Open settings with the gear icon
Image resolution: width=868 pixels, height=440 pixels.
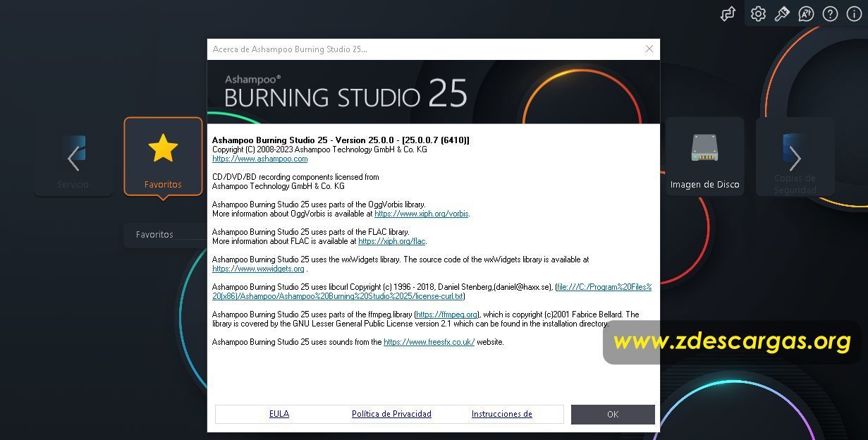758,14
